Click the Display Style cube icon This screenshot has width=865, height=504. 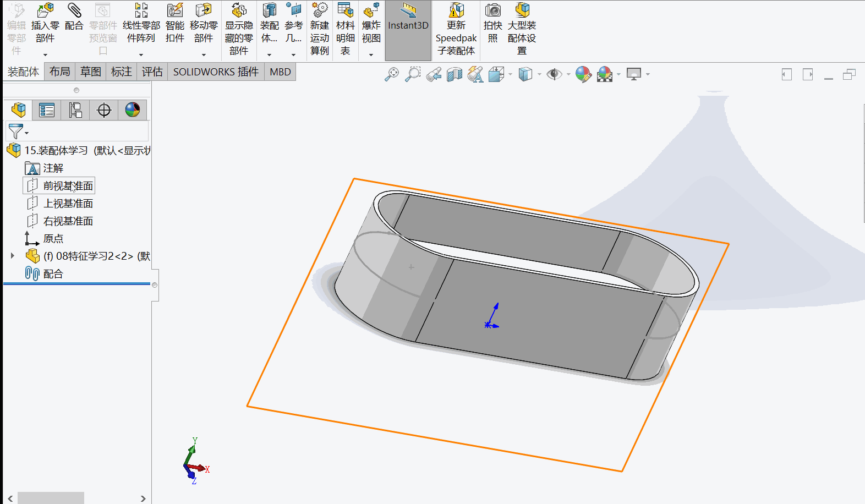525,74
